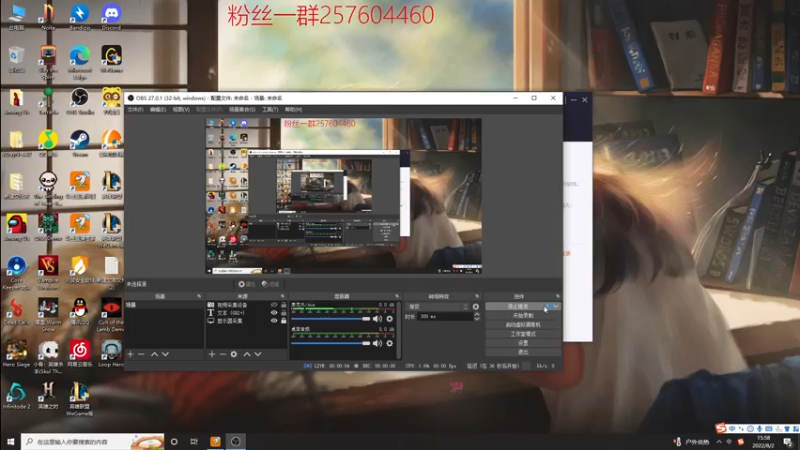The height and width of the screenshot is (450, 800).
Task: Open Settings from the controls panel
Action: click(523, 343)
